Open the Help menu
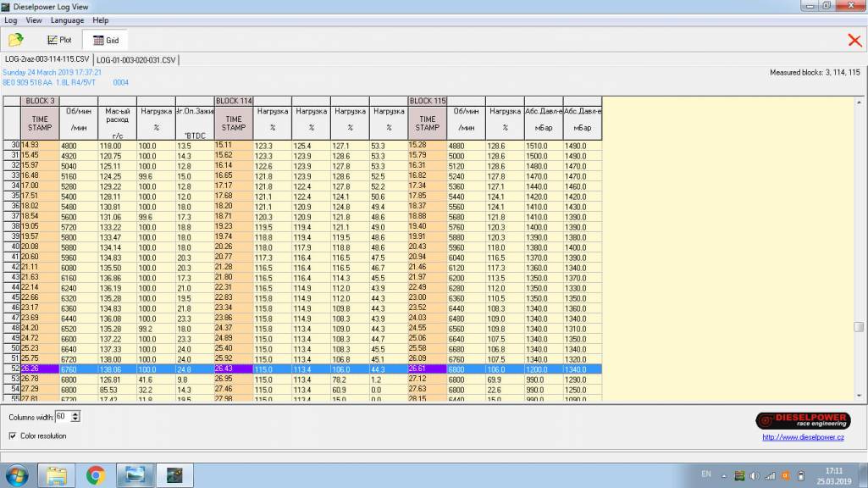The image size is (868, 488). (101, 19)
